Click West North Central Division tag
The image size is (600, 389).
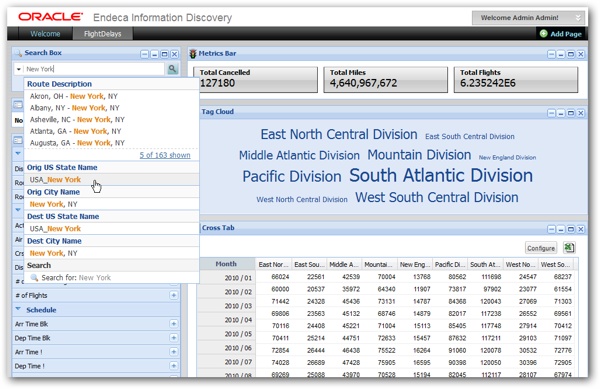point(302,199)
